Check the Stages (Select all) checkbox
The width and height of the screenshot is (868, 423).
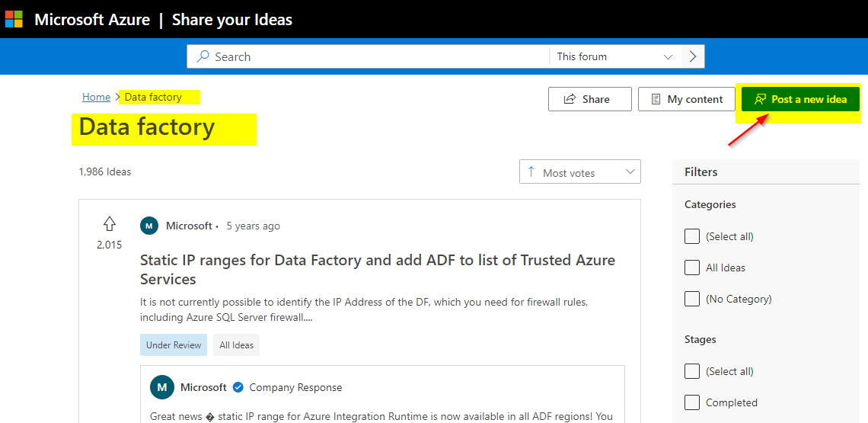692,371
